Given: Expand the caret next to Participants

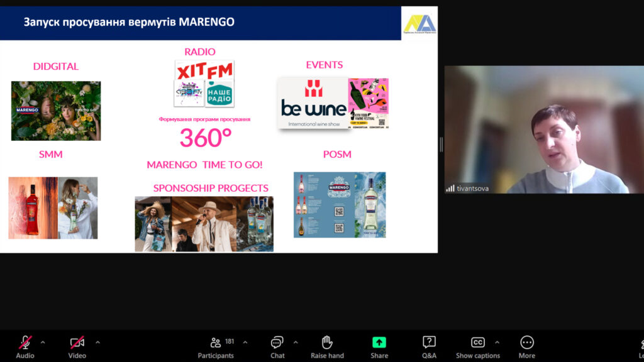Looking at the screenshot, I should pos(245,343).
